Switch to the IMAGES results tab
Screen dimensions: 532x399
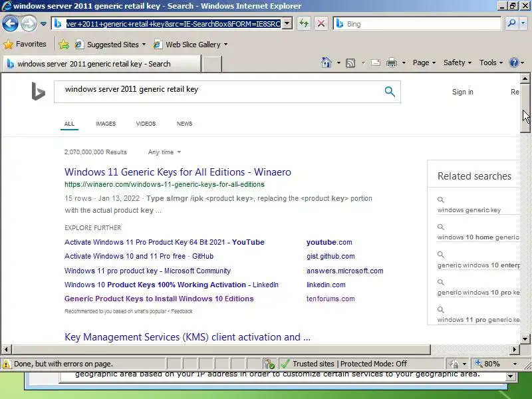click(x=106, y=124)
